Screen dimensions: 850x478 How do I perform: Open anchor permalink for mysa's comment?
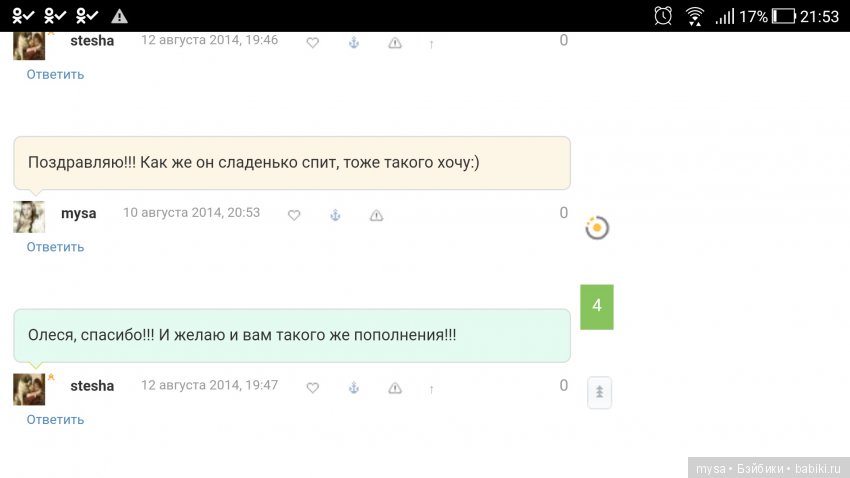[335, 215]
